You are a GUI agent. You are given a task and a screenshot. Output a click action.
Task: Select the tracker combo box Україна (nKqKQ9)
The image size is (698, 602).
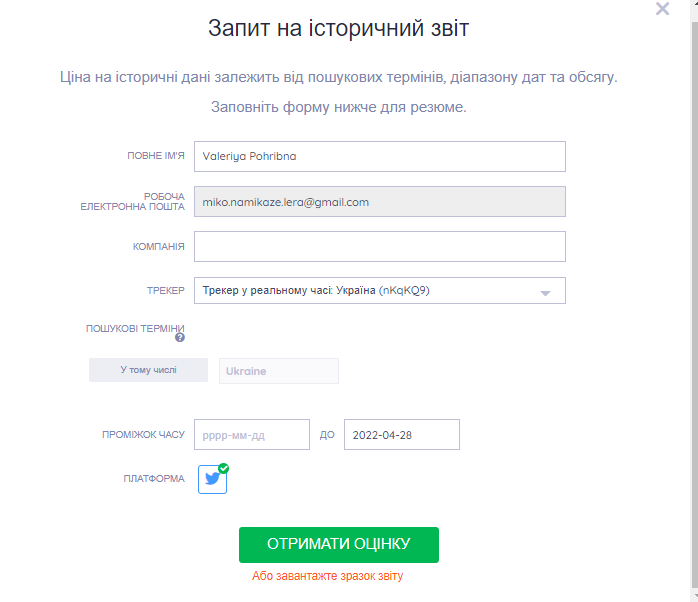coord(380,290)
